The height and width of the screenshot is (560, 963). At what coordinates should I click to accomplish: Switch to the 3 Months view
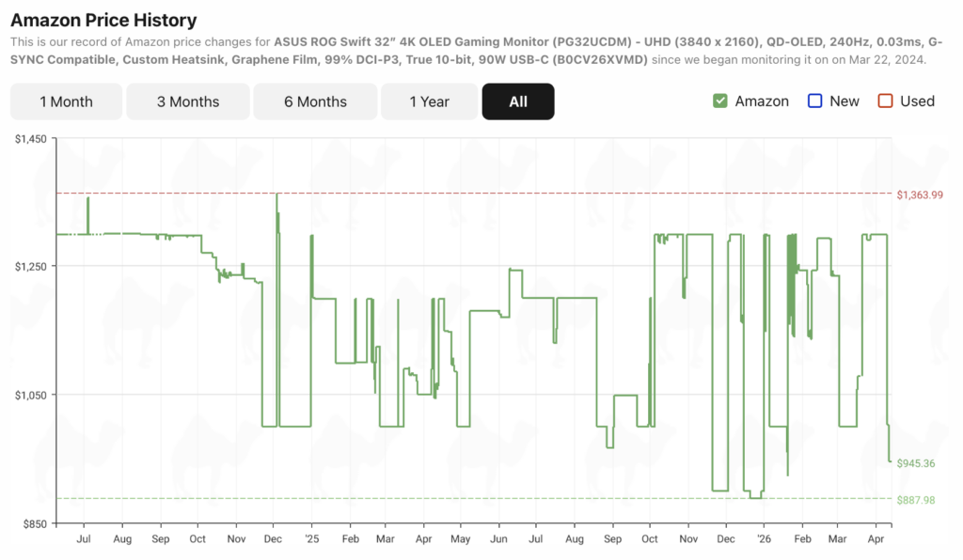188,101
